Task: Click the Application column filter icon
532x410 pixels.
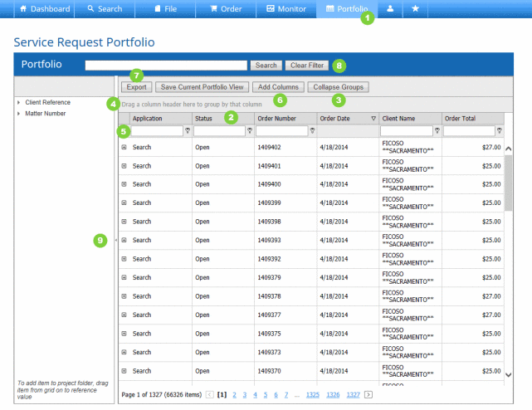Action: point(188,130)
